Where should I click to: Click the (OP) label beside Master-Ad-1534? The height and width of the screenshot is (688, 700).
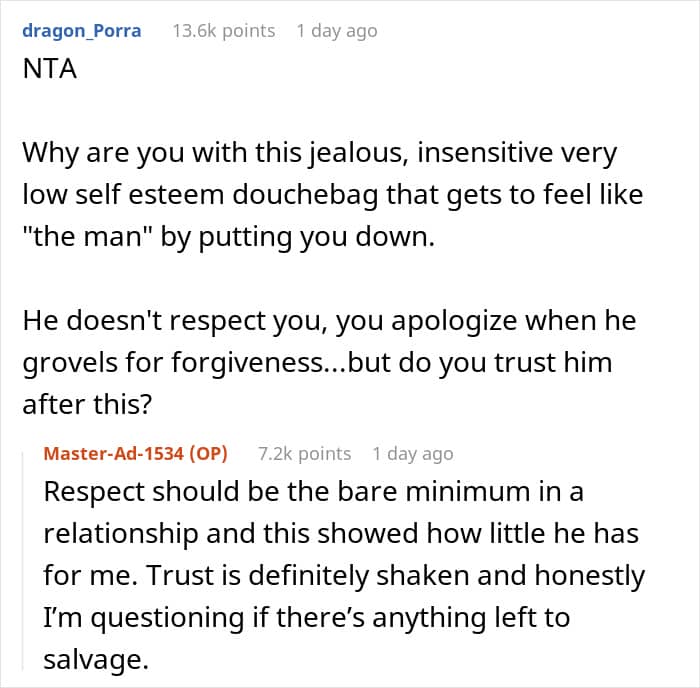point(208,454)
